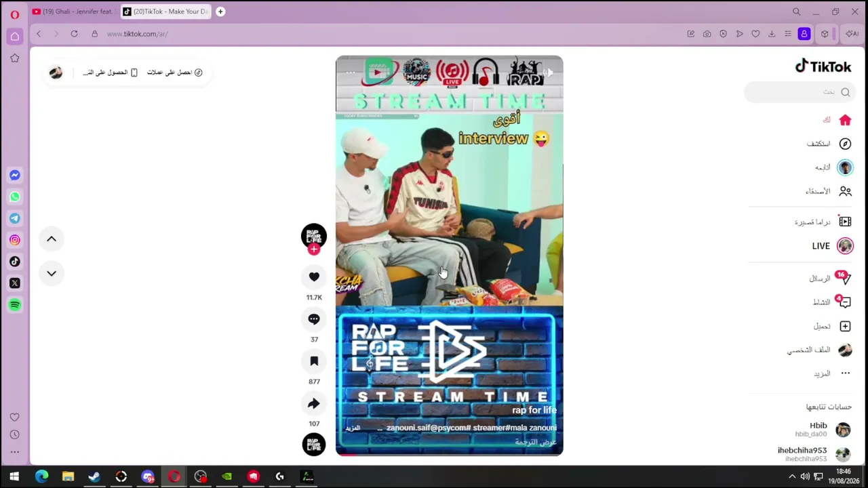
Task: Open Opera ad blocker shield icon
Action: tap(723, 34)
